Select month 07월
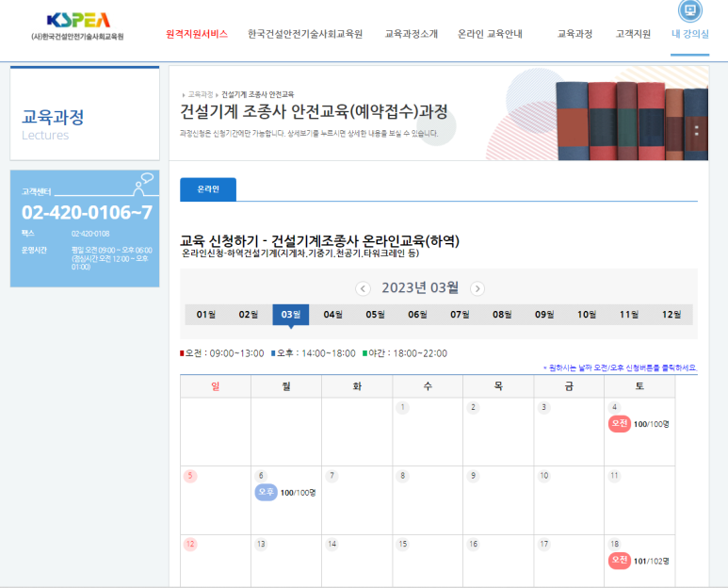 (460, 315)
